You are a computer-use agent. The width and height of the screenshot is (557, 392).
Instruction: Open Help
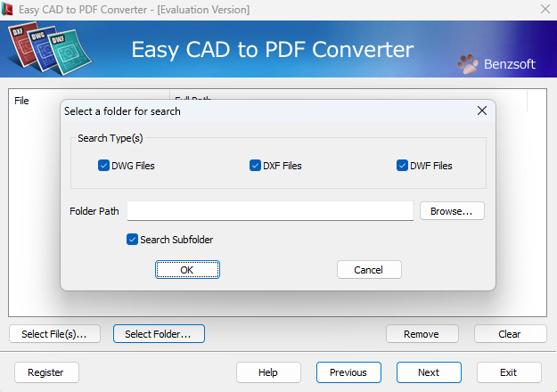pos(267,372)
